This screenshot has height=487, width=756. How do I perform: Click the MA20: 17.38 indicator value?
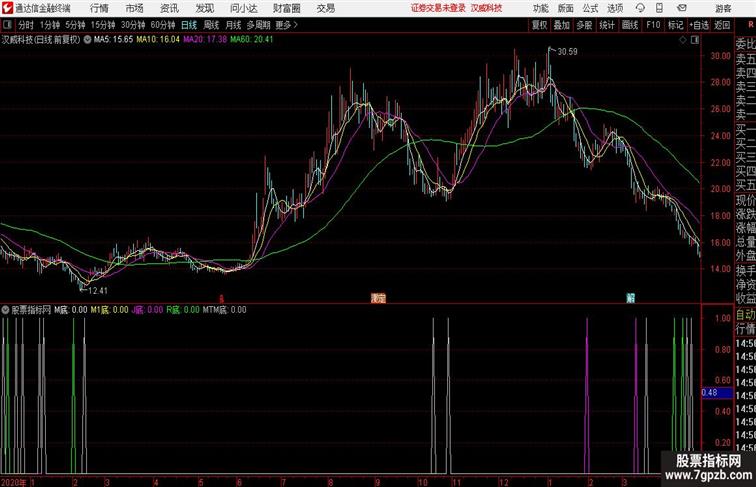tap(205, 40)
